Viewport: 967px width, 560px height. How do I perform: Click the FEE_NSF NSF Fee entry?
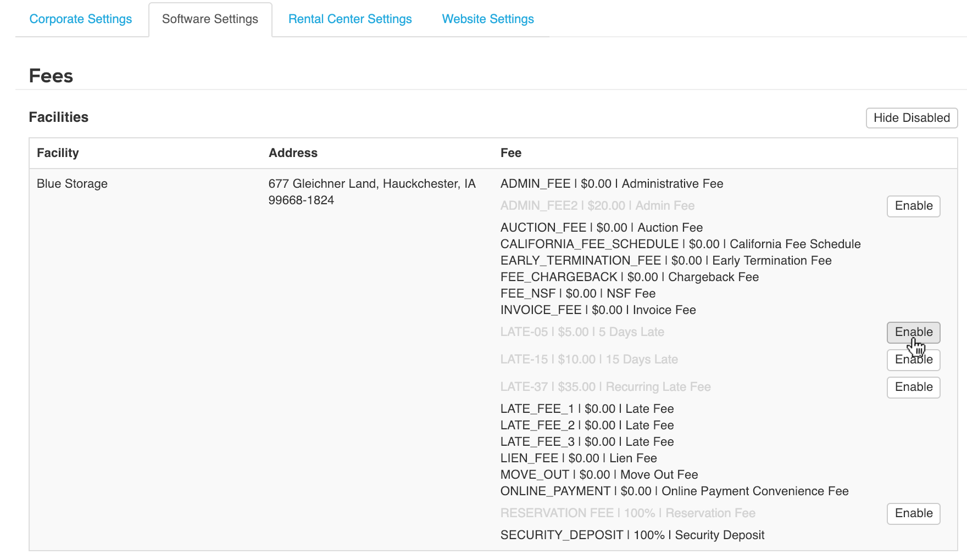pos(577,293)
